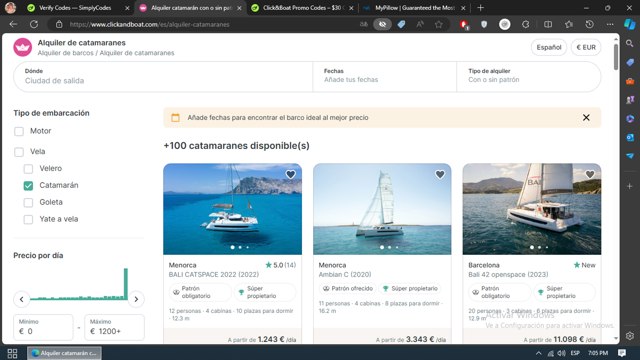Screen dimensions: 640x360
Task: Reload the page with refresh icon
Action: (34, 24)
